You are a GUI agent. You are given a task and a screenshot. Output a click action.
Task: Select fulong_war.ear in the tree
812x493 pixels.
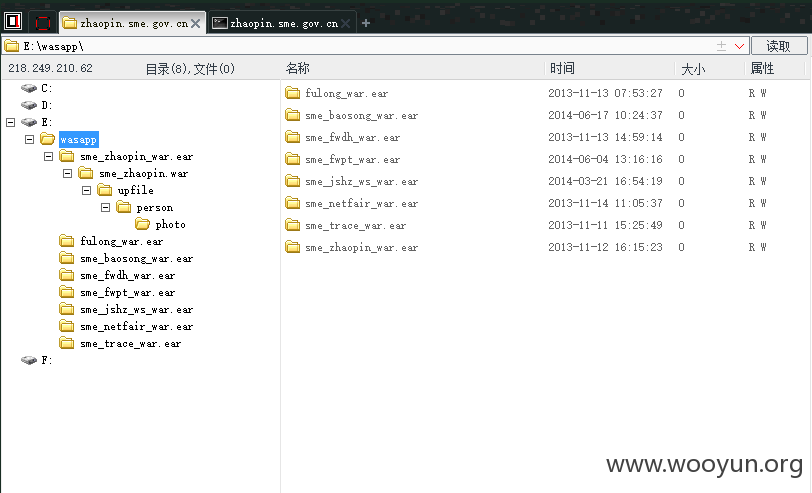click(x=122, y=241)
